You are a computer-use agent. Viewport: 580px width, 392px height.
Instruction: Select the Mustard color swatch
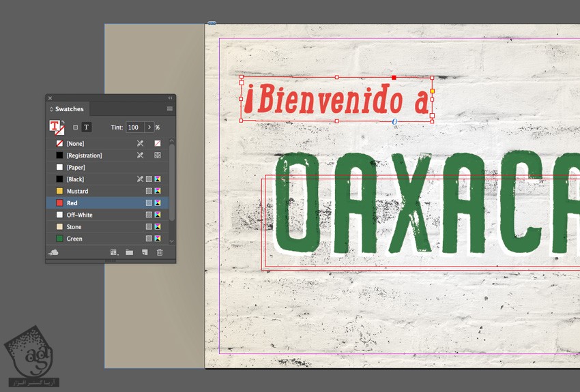coord(77,192)
